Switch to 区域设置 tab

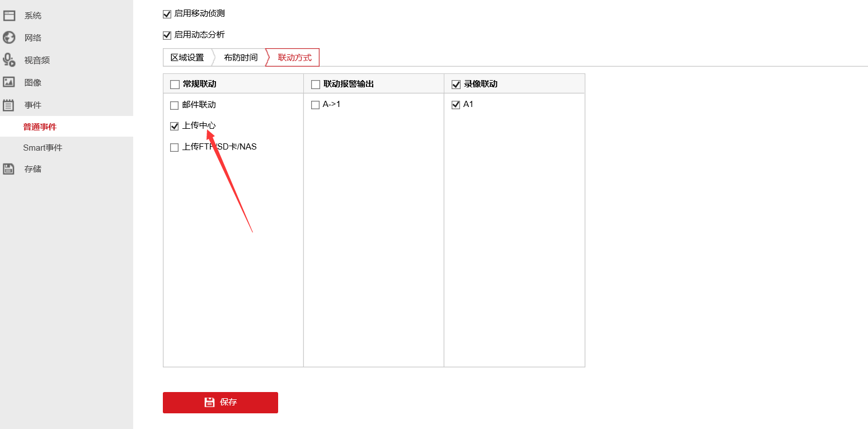(187, 58)
